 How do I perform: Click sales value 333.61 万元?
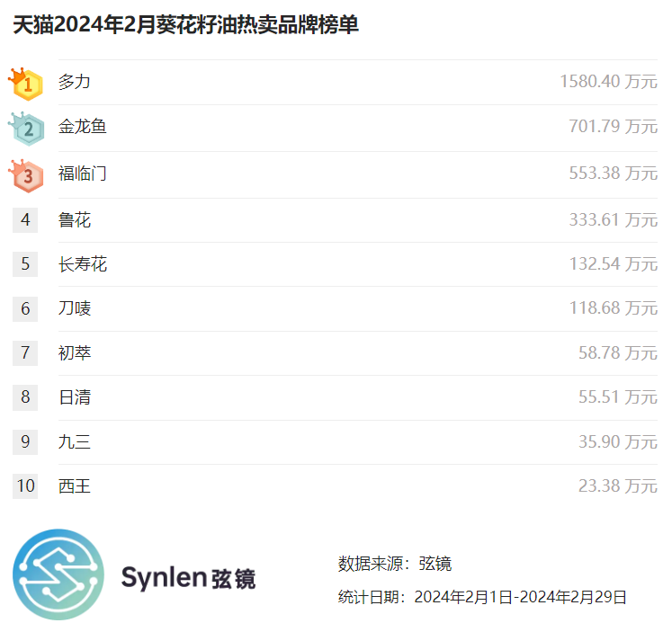pos(613,219)
